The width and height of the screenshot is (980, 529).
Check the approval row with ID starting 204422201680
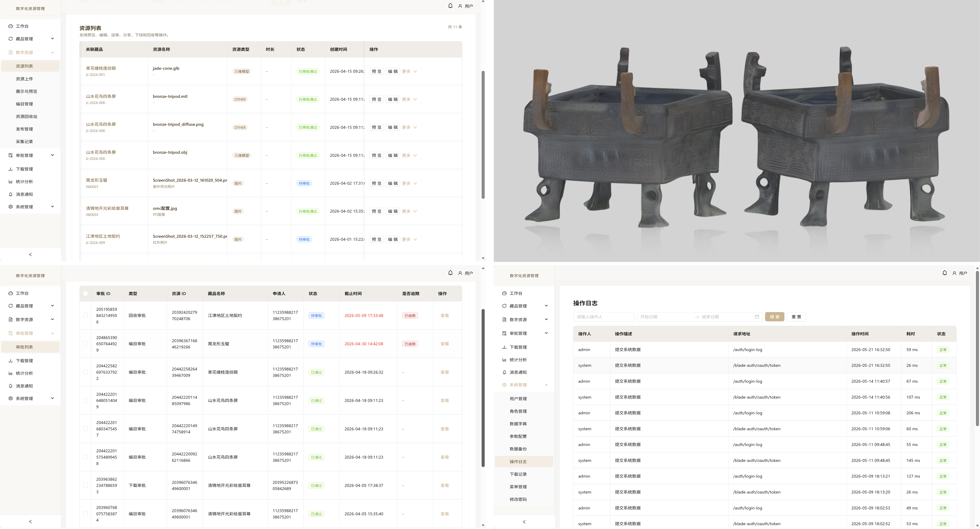[x=85, y=429]
